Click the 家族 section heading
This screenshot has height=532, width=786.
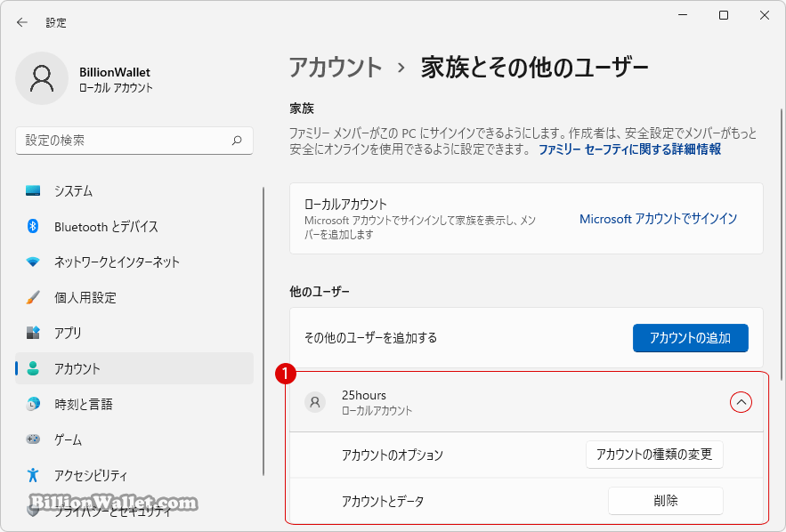[x=302, y=109]
